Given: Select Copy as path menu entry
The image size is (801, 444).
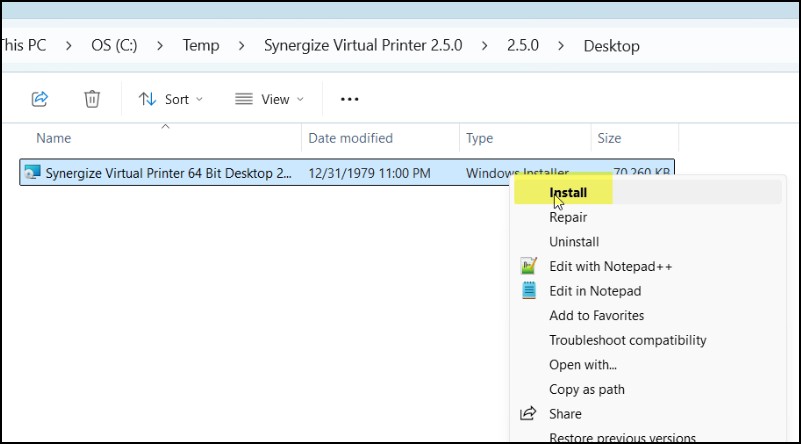Looking at the screenshot, I should click(x=586, y=389).
